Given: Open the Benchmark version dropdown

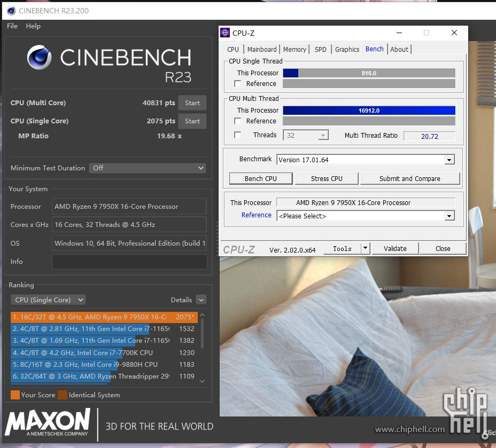Looking at the screenshot, I should [x=449, y=160].
